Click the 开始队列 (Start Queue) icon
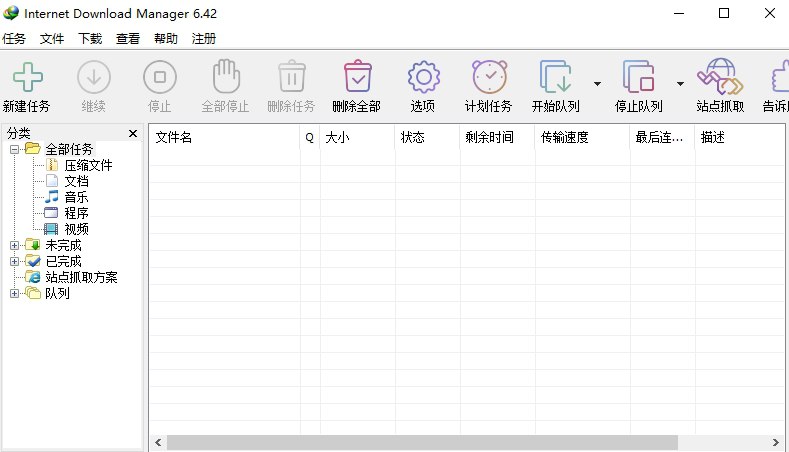Screen dimensions: 789x452 (x=555, y=78)
